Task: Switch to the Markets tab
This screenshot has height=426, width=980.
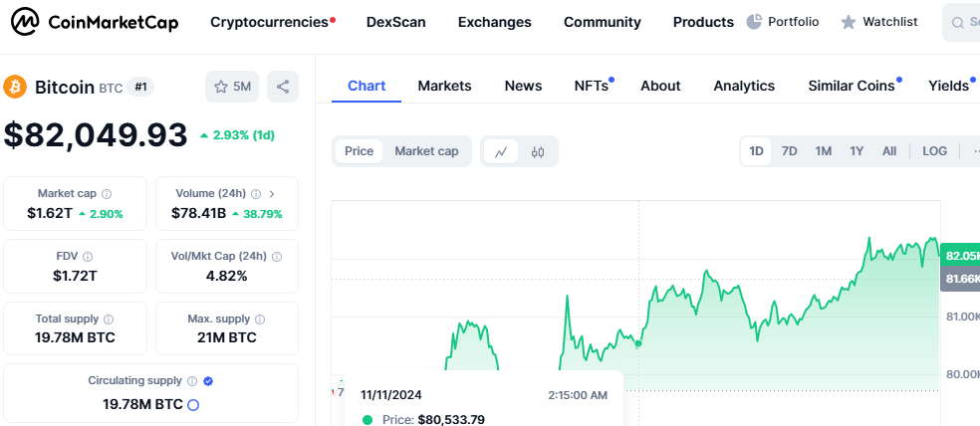Action: 444,86
